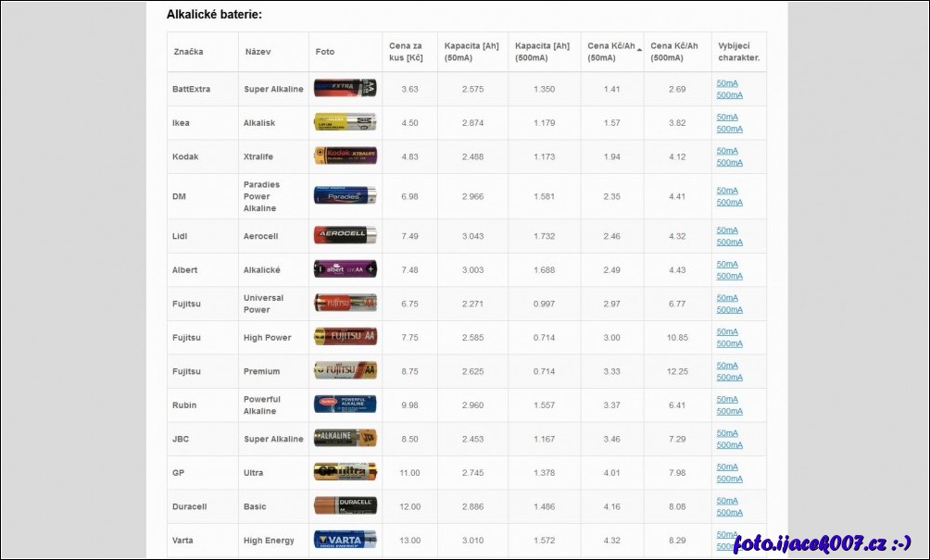Open 500mA link for Fujitsu High Power
Viewport: 930px width, 560px height.
point(729,343)
